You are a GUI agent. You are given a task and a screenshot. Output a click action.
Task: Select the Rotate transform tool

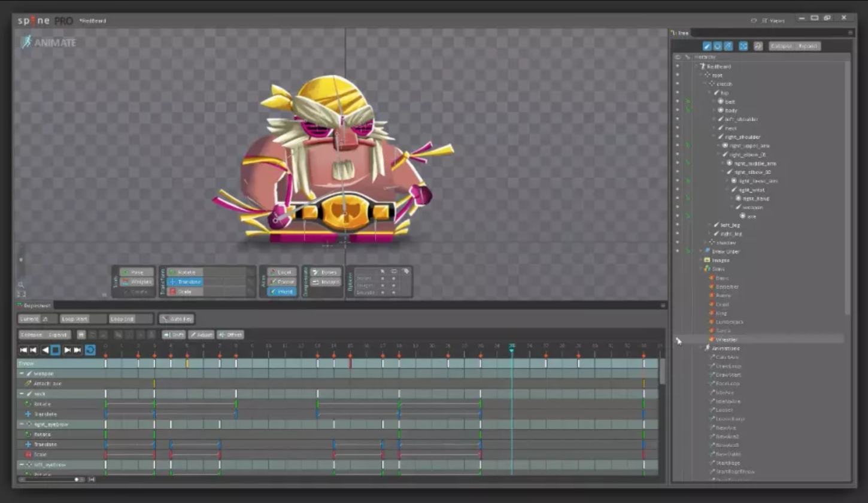pos(186,272)
